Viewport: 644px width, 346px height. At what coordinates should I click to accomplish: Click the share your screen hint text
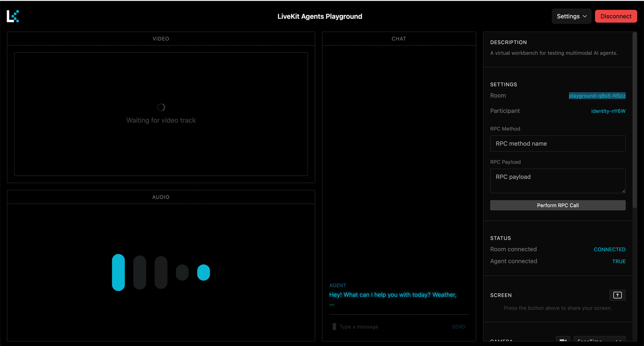[558, 308]
